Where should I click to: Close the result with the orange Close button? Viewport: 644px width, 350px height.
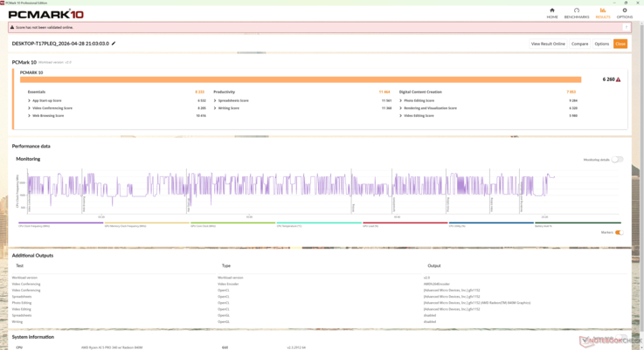[620, 44]
